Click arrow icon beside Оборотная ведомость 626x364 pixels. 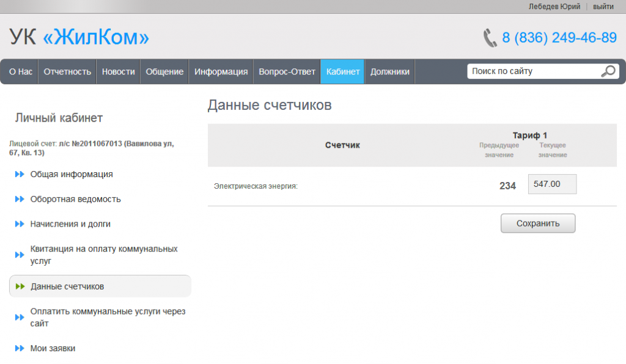pos(20,199)
